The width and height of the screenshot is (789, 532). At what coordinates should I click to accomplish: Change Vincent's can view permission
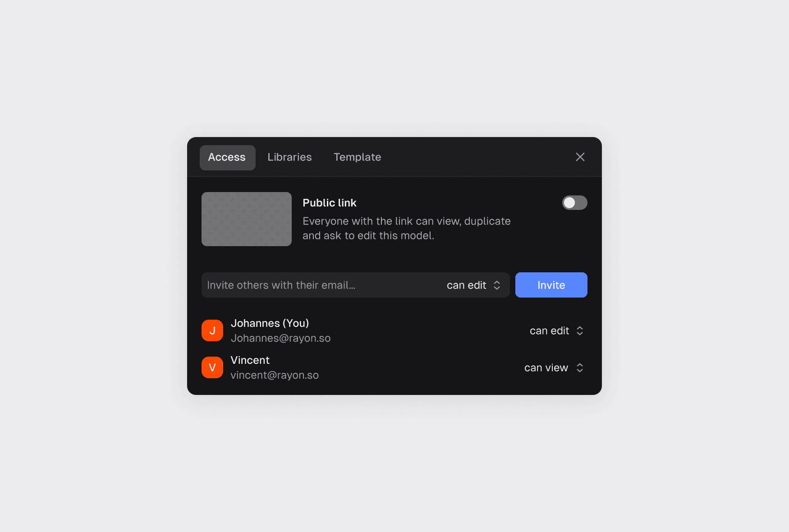(554, 367)
